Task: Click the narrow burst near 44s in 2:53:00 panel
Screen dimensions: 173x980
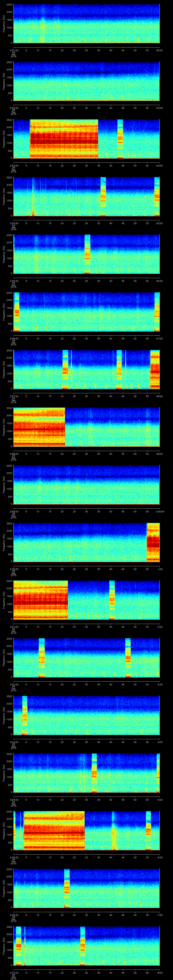Action: pos(120,139)
